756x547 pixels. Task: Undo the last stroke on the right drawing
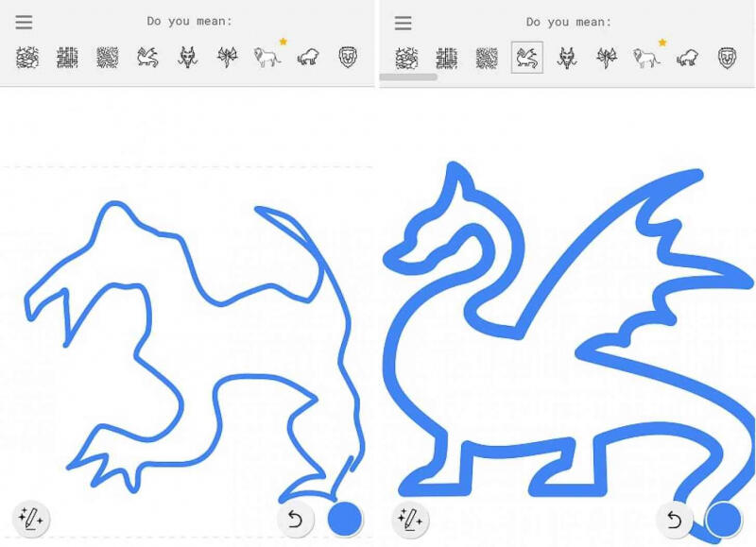(x=674, y=518)
